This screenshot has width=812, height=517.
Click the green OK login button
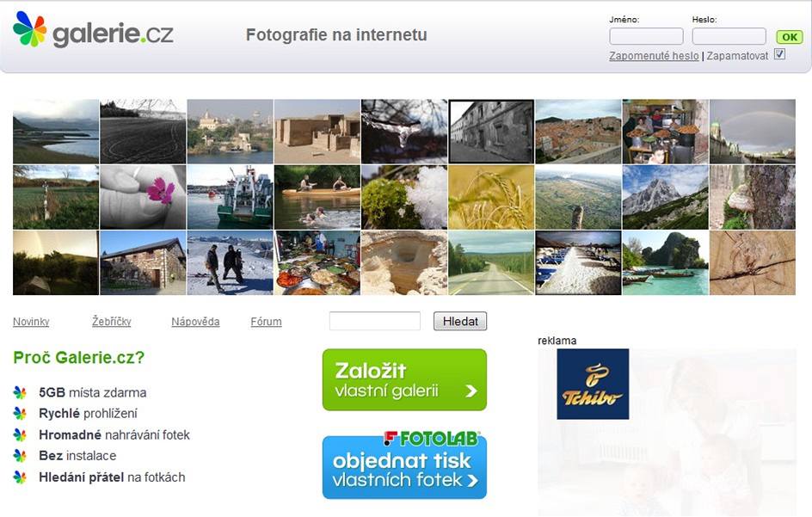789,37
